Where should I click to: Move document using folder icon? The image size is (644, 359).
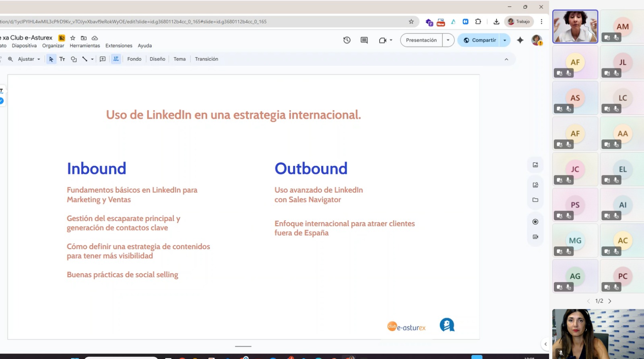pos(84,38)
